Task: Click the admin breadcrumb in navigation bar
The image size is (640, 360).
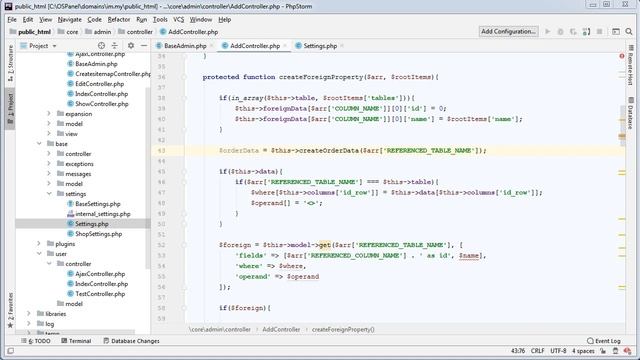Action: coord(98,31)
